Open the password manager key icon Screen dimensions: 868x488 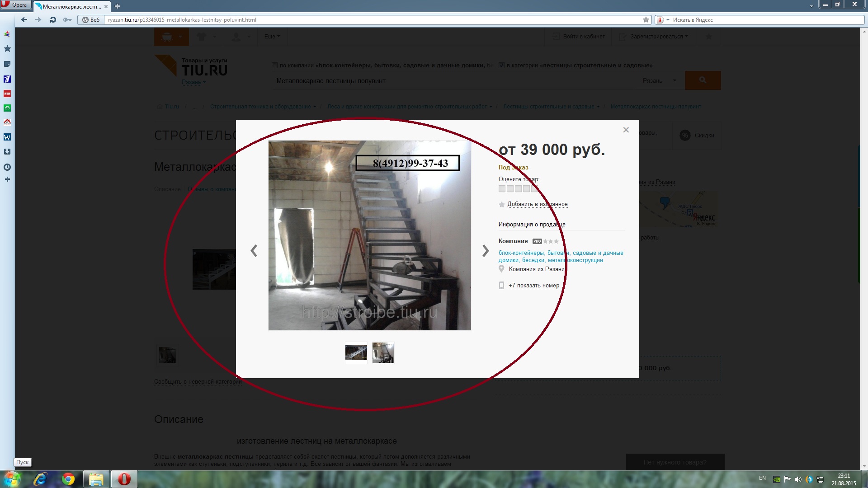67,19
